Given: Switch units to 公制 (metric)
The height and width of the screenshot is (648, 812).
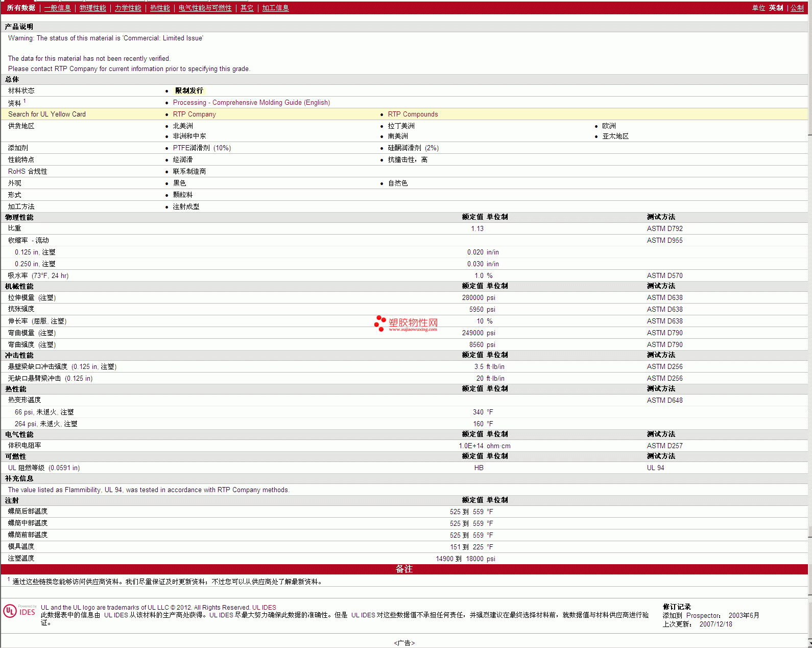Looking at the screenshot, I should (x=797, y=8).
